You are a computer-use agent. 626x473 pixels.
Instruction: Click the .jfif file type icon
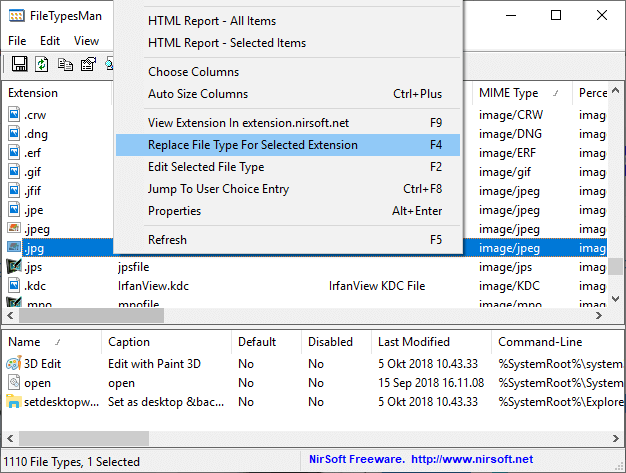click(x=14, y=190)
